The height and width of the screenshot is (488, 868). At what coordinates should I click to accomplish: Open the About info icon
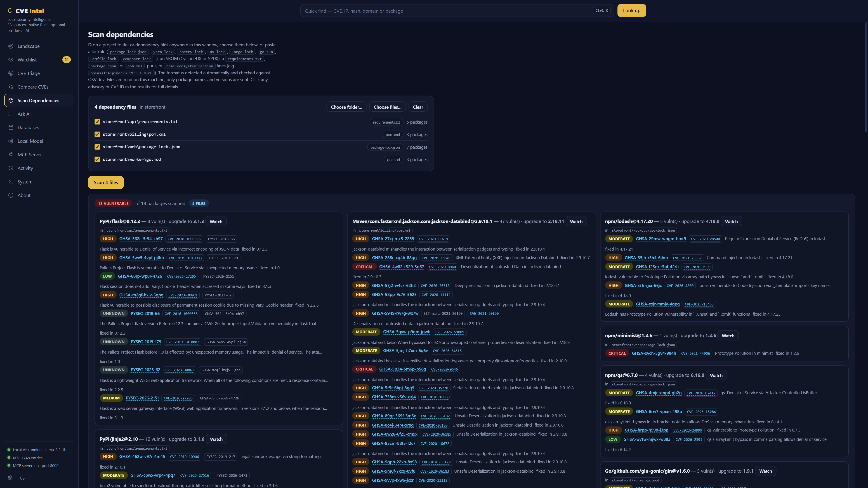11,195
